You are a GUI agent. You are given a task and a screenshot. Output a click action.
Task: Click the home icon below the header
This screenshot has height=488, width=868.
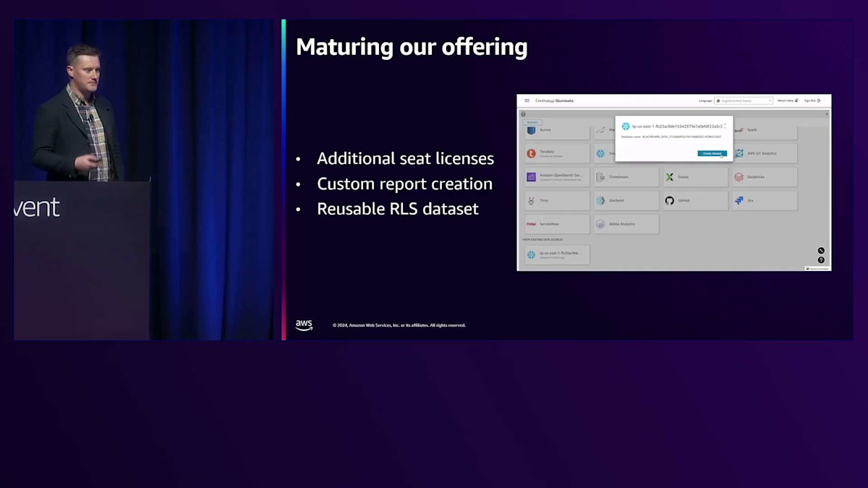point(523,114)
